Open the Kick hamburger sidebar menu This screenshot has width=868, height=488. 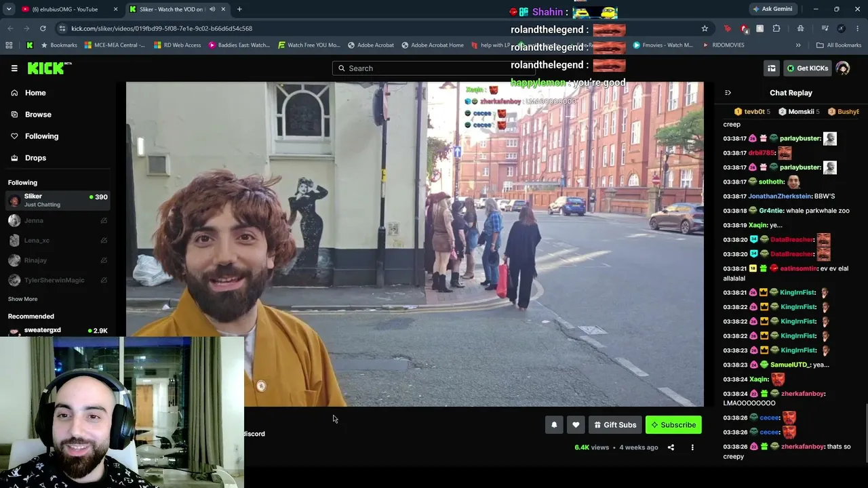pyautogui.click(x=14, y=68)
